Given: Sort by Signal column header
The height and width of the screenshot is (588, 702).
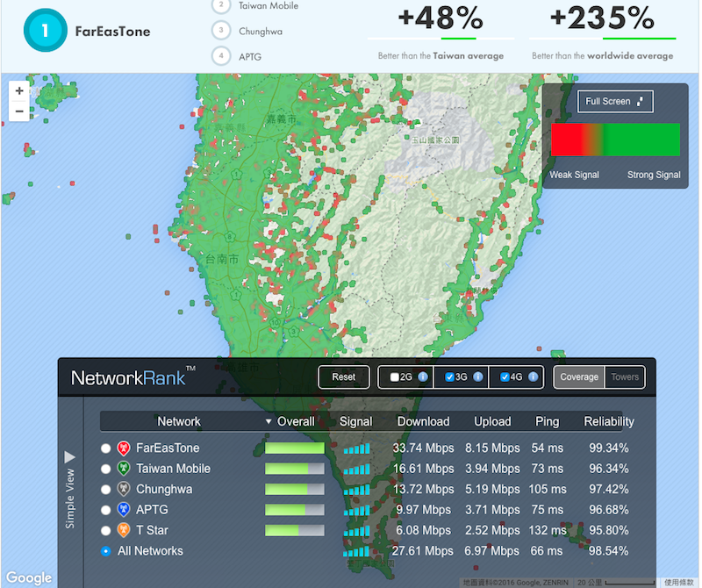Looking at the screenshot, I should click(356, 421).
